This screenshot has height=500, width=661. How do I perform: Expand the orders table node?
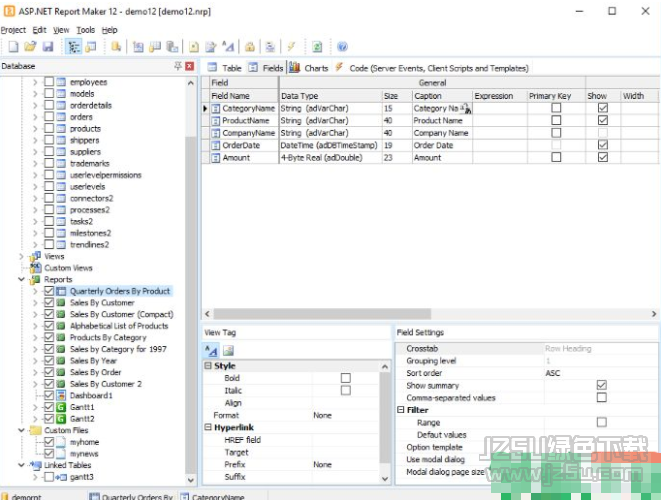35,117
